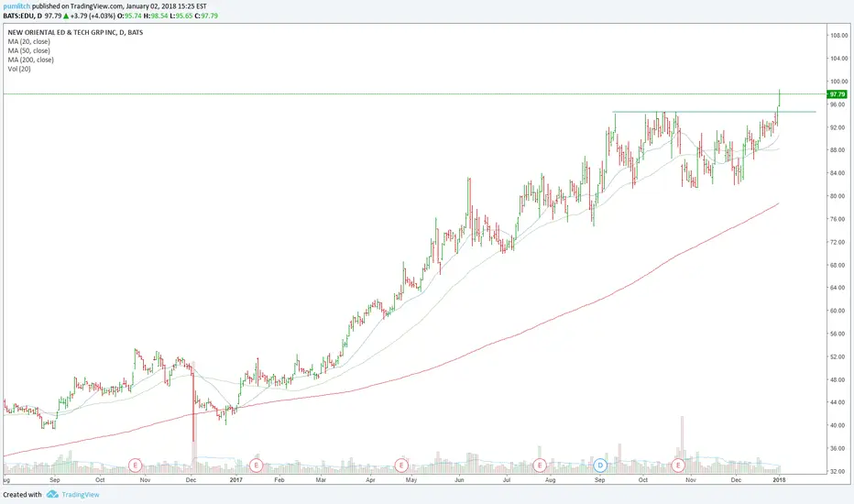Click the 32.00 price axis label

pyautogui.click(x=838, y=471)
